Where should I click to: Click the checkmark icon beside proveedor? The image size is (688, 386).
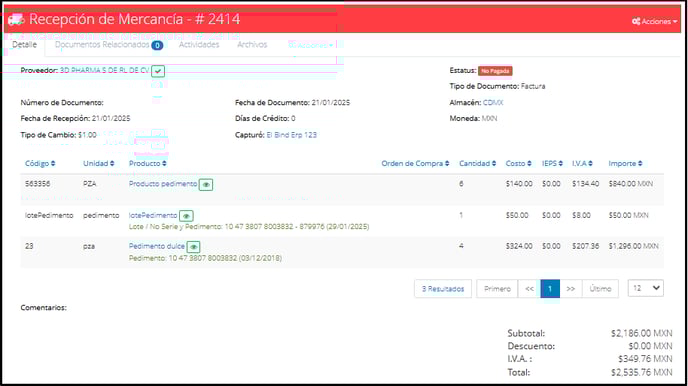[158, 71]
